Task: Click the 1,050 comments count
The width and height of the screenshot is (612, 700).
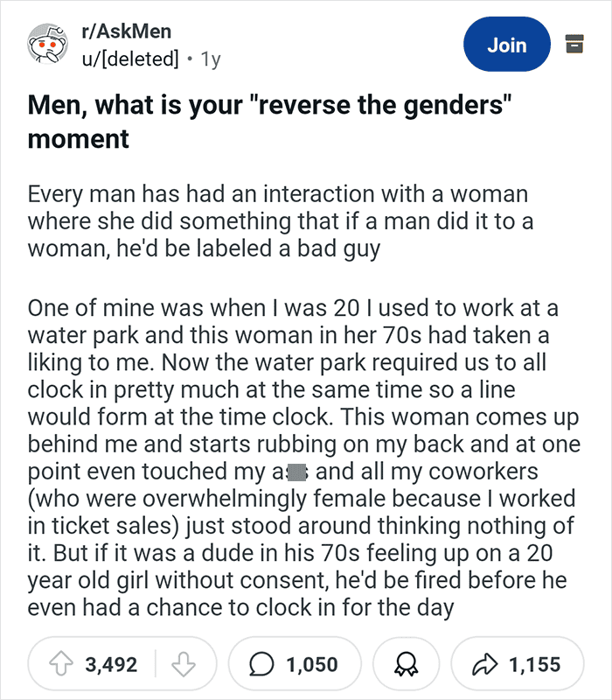Action: click(312, 664)
